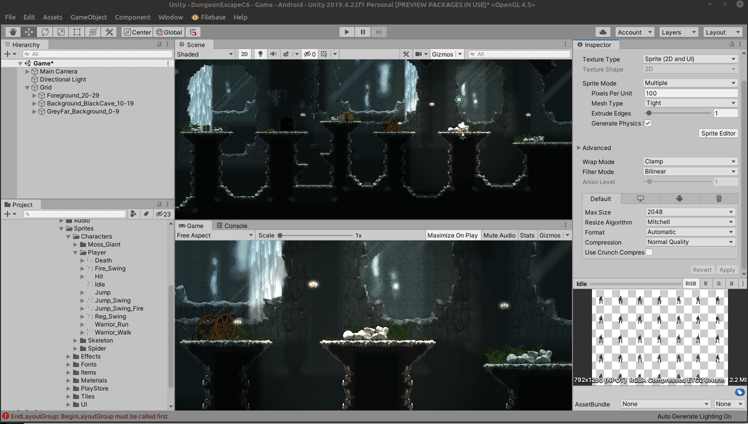Select the Default platform tab
The image size is (748, 424).
pos(601,198)
